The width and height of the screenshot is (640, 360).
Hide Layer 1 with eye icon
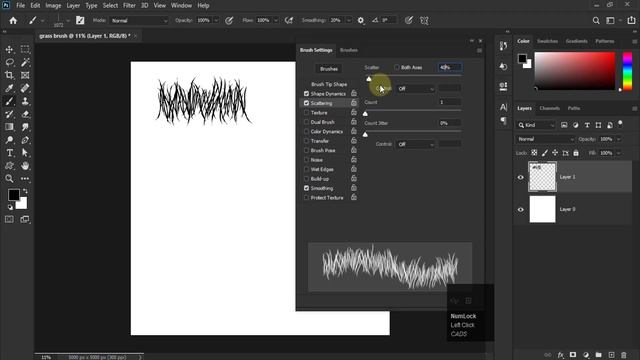(x=520, y=177)
